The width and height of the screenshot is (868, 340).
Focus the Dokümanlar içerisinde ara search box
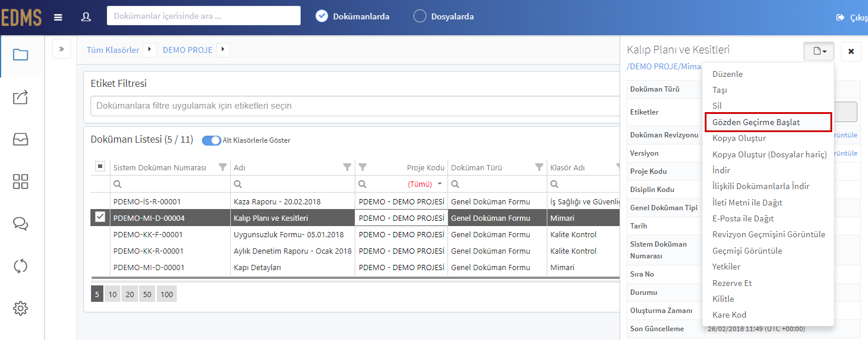click(x=204, y=16)
